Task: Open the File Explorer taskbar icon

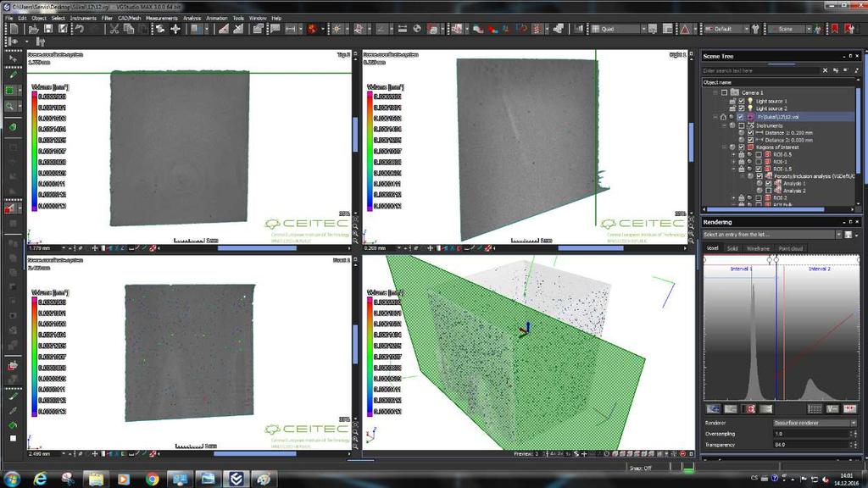Action: point(96,479)
